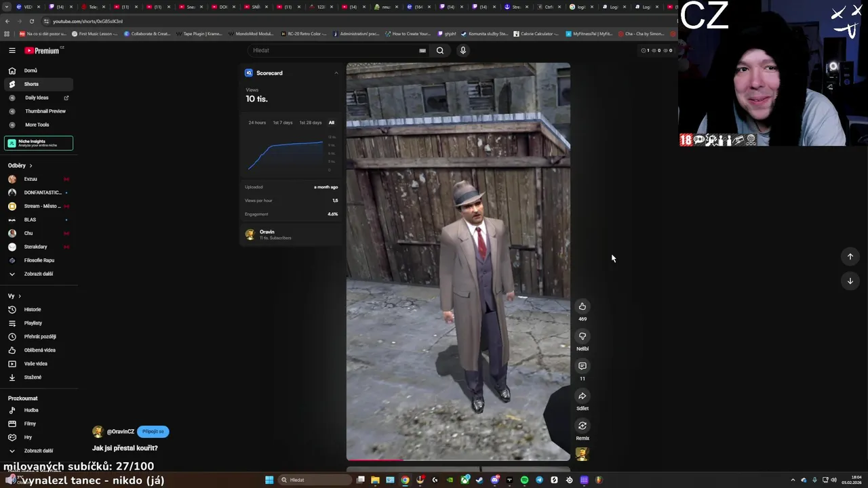Expand the Odběry subscriptions section
The image size is (868, 488).
click(20, 165)
